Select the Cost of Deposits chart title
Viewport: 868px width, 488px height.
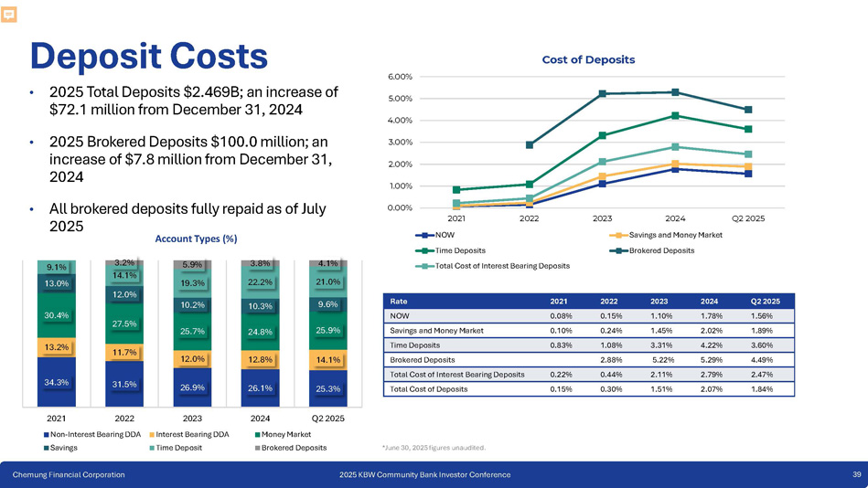click(588, 59)
